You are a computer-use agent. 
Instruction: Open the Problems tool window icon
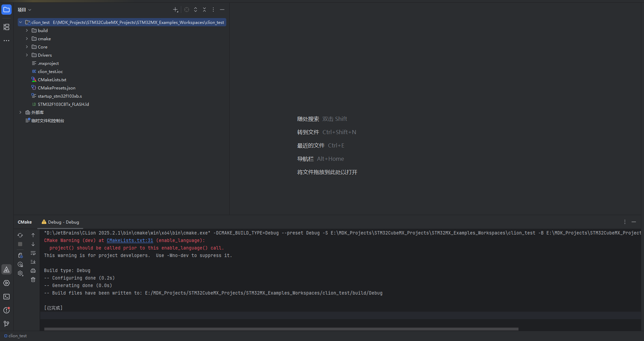[x=6, y=310]
